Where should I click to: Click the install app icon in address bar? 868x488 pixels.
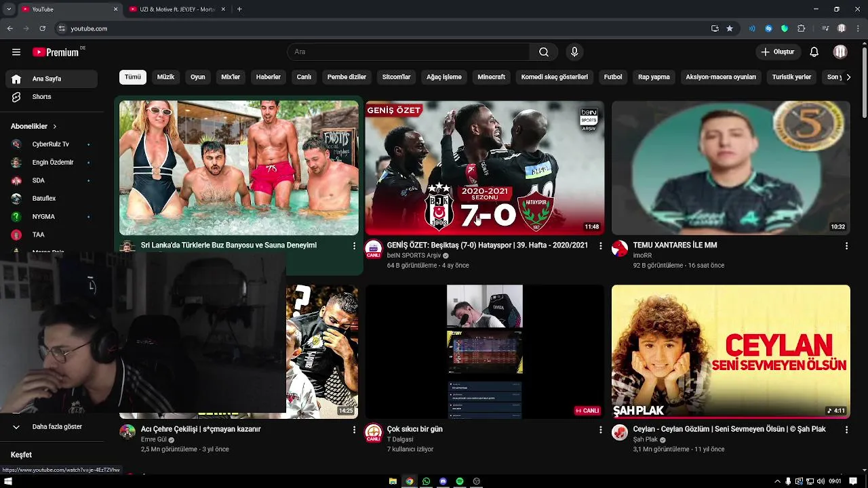[715, 28]
